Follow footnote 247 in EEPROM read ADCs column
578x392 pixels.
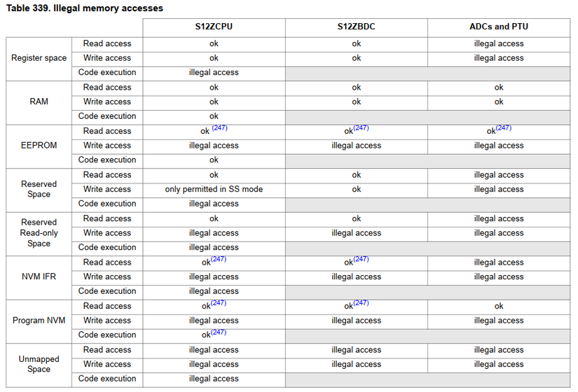click(504, 129)
